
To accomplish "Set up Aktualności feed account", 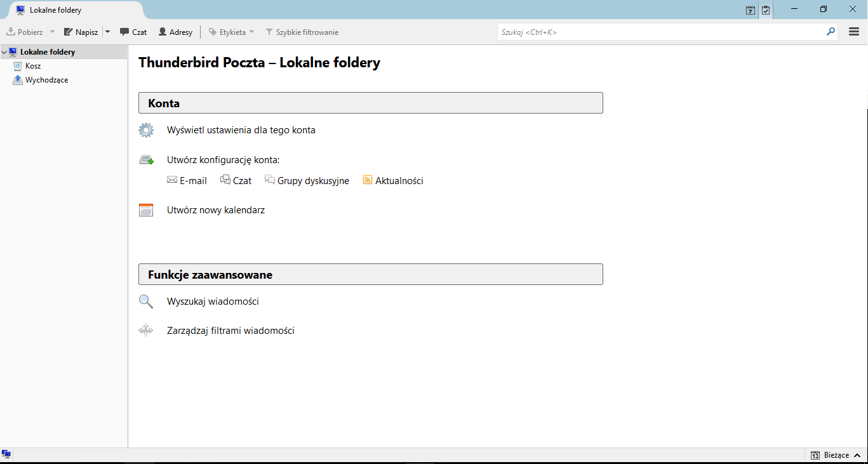I will (x=399, y=181).
